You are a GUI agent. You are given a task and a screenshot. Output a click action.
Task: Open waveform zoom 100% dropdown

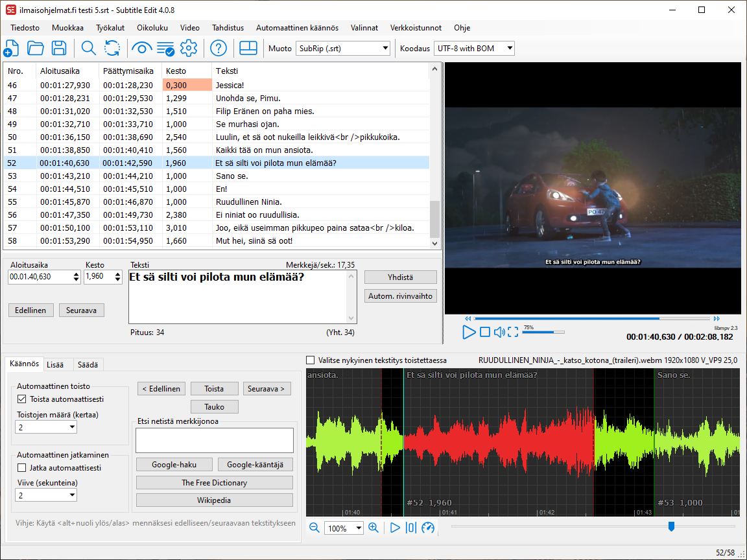click(x=344, y=528)
